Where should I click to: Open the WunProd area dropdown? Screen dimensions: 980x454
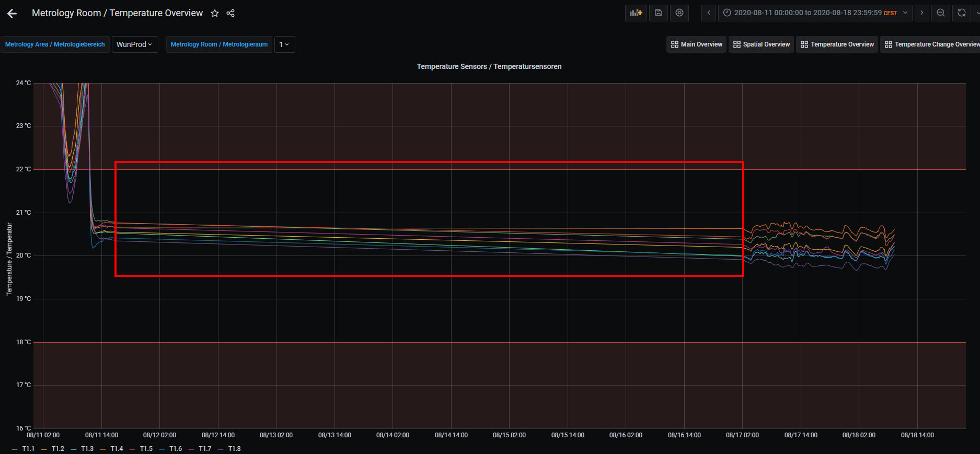pyautogui.click(x=135, y=44)
